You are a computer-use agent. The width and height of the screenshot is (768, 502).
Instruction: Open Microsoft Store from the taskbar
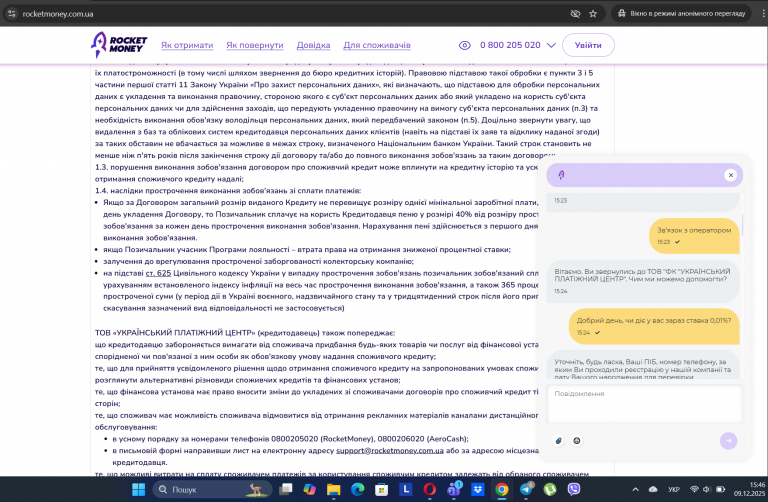(382, 489)
